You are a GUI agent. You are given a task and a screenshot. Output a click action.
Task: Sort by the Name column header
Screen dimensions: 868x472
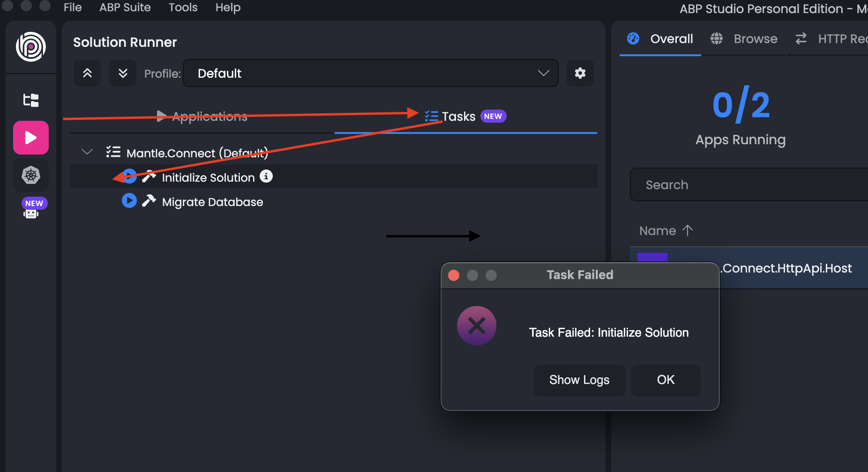658,231
